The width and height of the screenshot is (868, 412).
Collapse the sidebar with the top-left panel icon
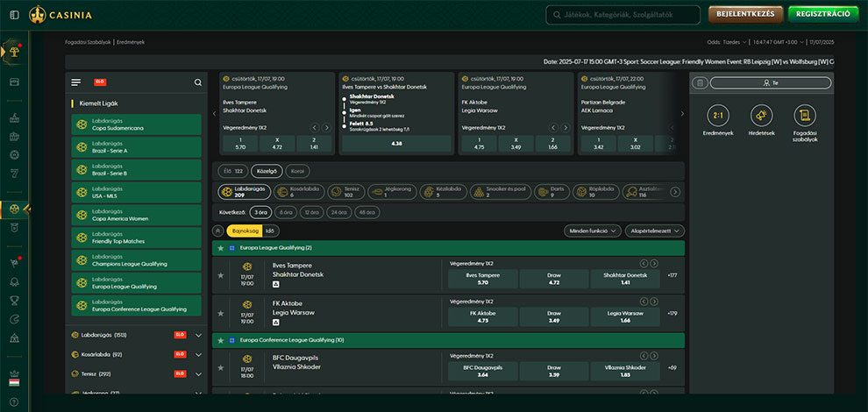click(x=14, y=15)
